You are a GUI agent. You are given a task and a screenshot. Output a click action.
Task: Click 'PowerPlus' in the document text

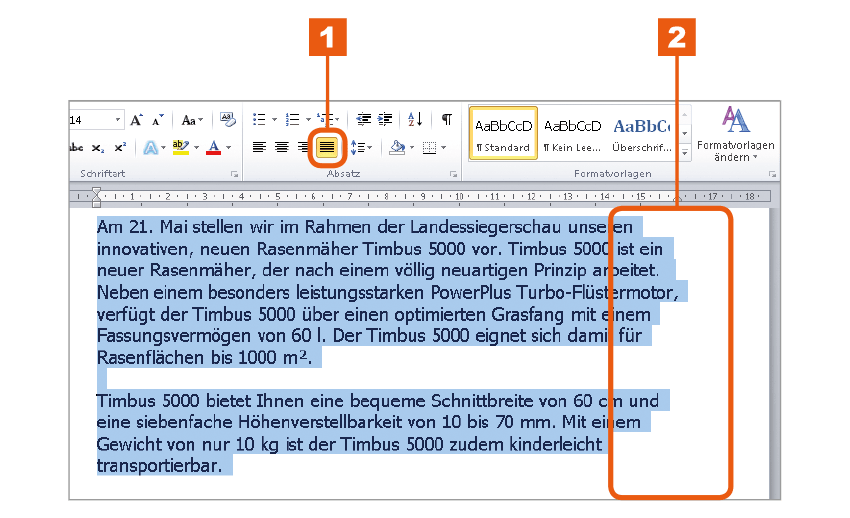click(x=471, y=293)
